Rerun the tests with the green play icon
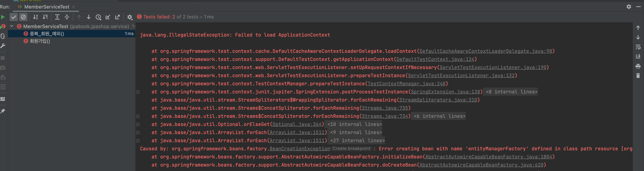Image resolution: width=644 pixels, height=171 pixels. click(x=3, y=17)
